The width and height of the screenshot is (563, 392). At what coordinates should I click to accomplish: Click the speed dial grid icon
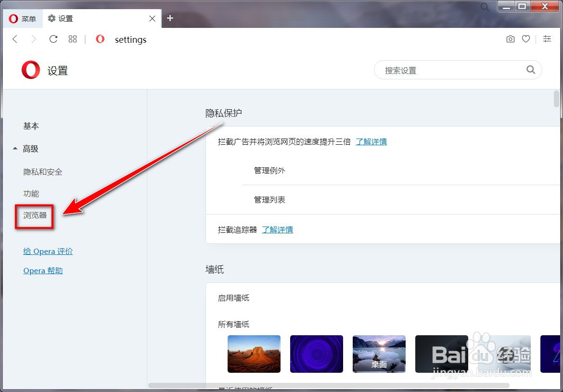click(x=73, y=39)
